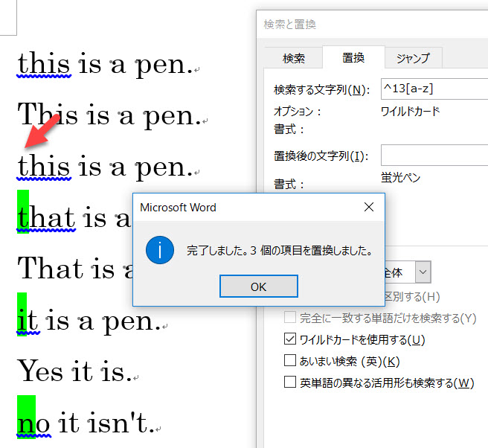The height and width of the screenshot is (448, 488).
Task: Uncheck ワイルドカードを使用する checkbox
Action: point(290,340)
